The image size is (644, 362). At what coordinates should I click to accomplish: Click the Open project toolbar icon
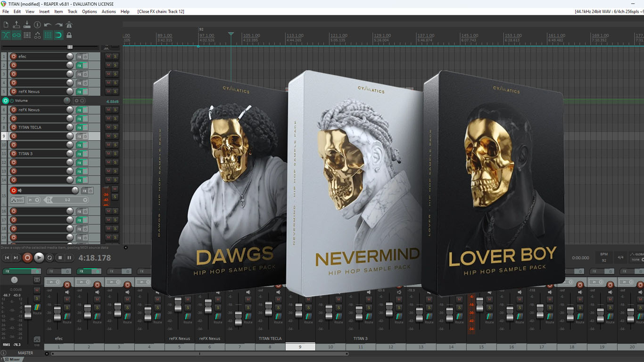click(x=17, y=25)
